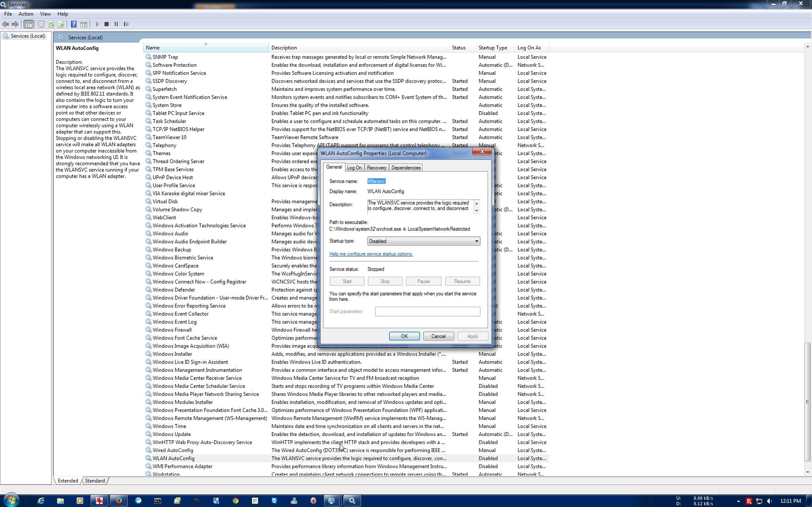Image resolution: width=812 pixels, height=507 pixels.
Task: Sort services by the Name column header
Action: [206, 48]
